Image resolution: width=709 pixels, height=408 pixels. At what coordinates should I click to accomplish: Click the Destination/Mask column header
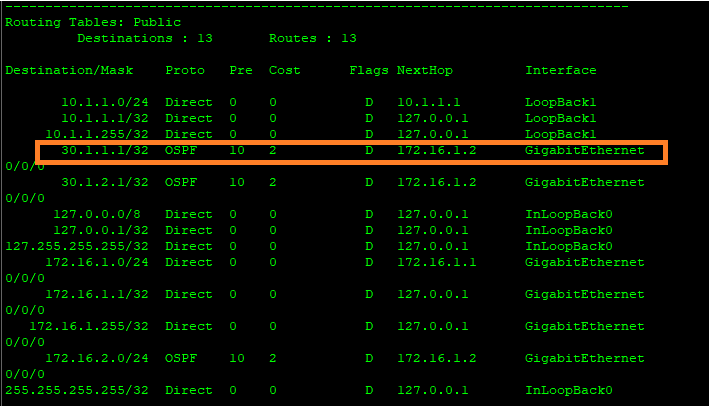point(69,71)
